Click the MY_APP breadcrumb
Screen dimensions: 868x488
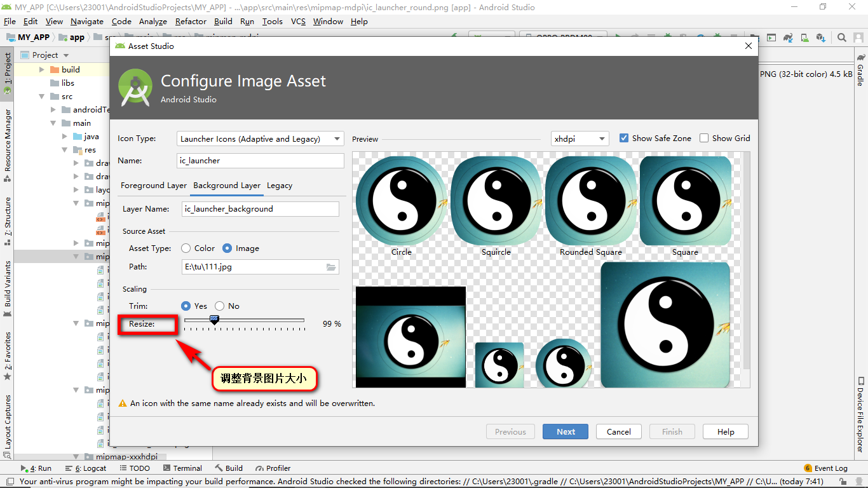[x=28, y=37]
